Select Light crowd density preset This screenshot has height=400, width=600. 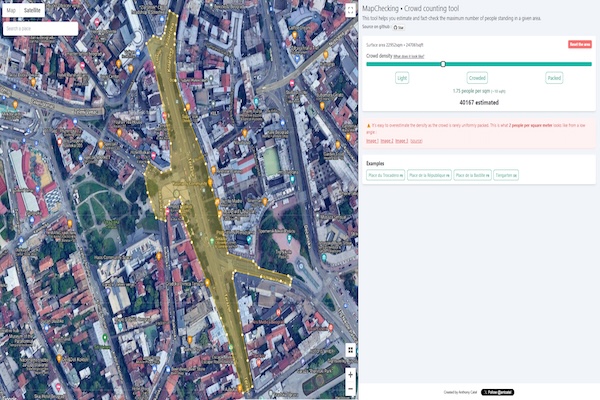click(402, 77)
